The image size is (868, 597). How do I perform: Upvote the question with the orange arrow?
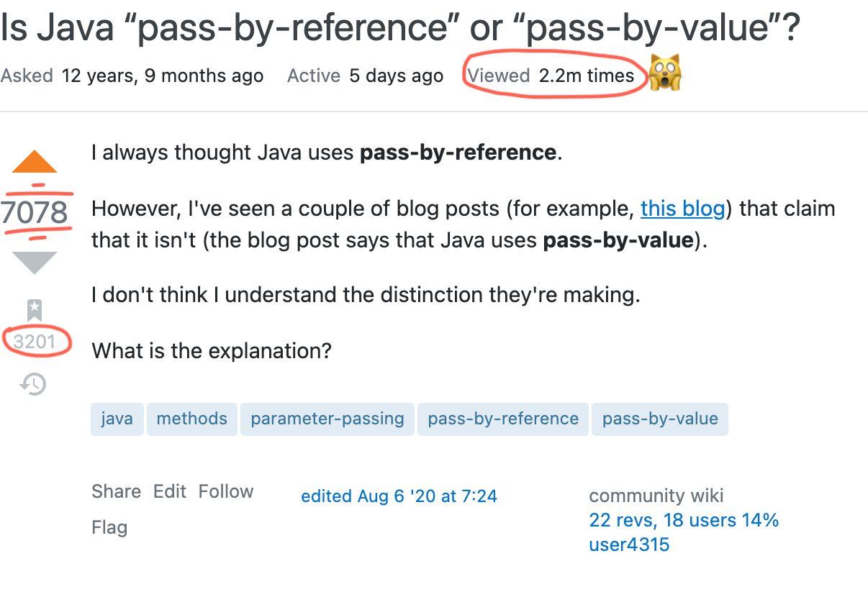click(x=35, y=162)
